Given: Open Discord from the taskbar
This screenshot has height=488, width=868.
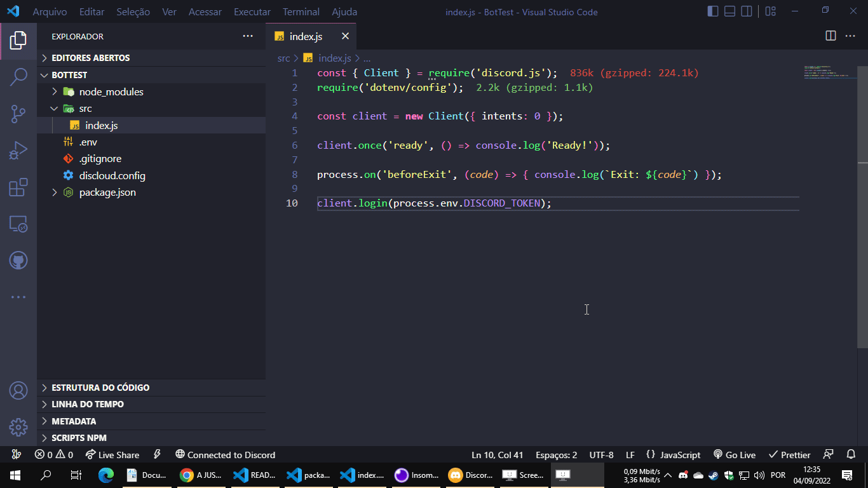Looking at the screenshot, I should tap(471, 475).
